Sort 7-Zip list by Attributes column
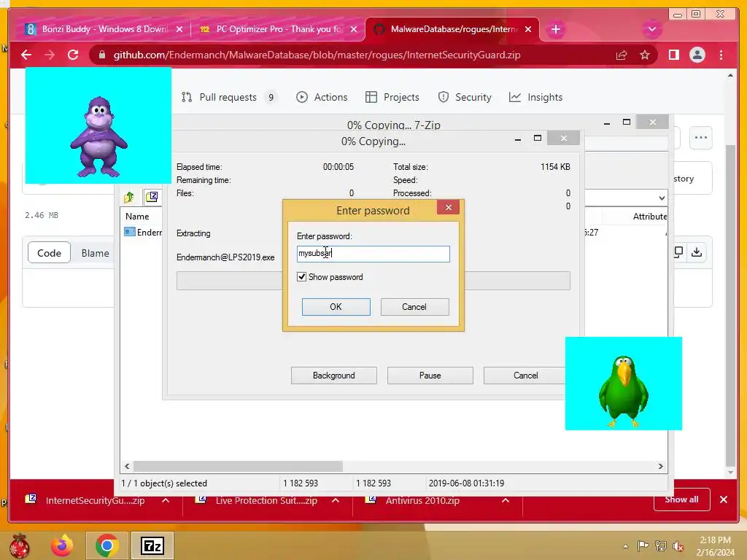The height and width of the screenshot is (560, 747). click(x=649, y=216)
